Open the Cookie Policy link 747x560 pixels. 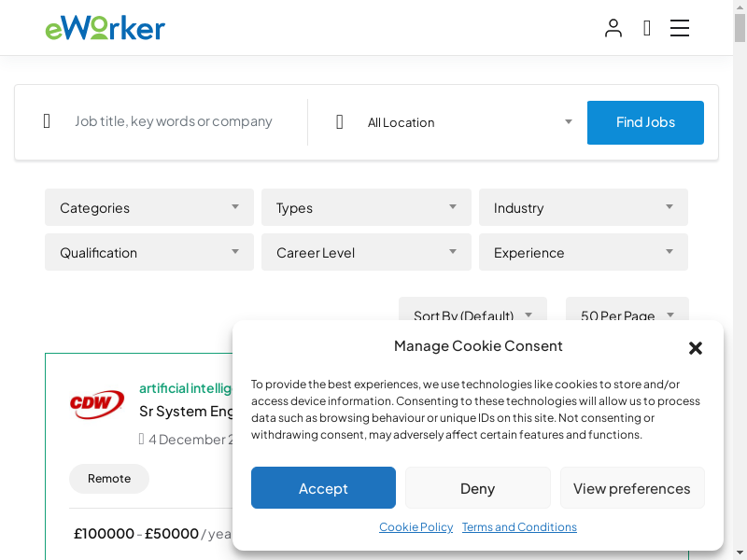416,527
